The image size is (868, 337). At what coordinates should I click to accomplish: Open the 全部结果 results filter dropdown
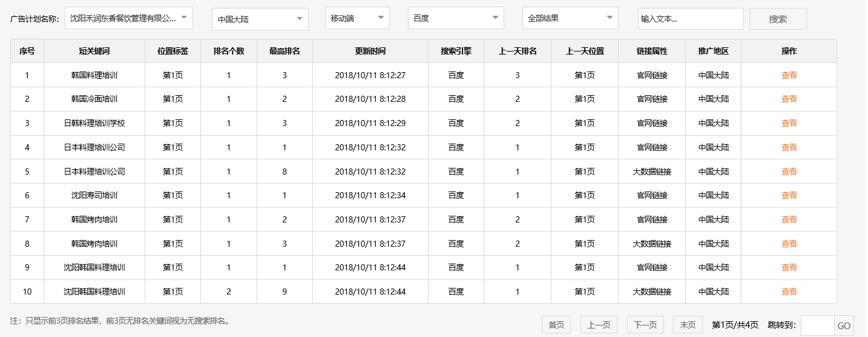click(x=570, y=18)
